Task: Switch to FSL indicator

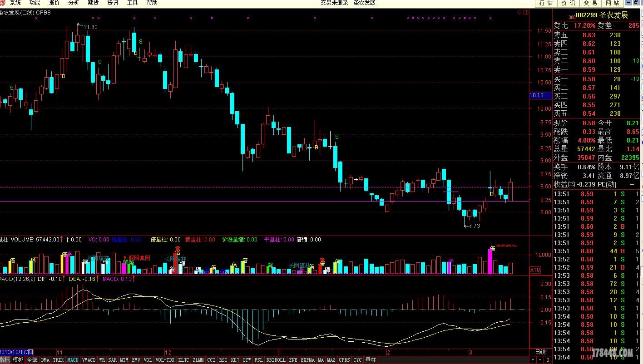Action: (258, 360)
